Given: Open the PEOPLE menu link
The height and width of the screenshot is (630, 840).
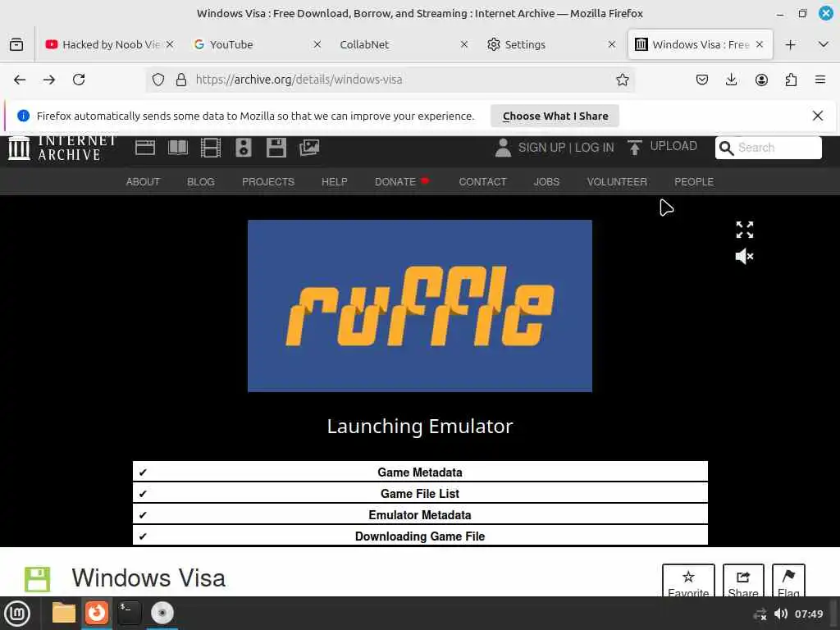Looking at the screenshot, I should (x=694, y=181).
